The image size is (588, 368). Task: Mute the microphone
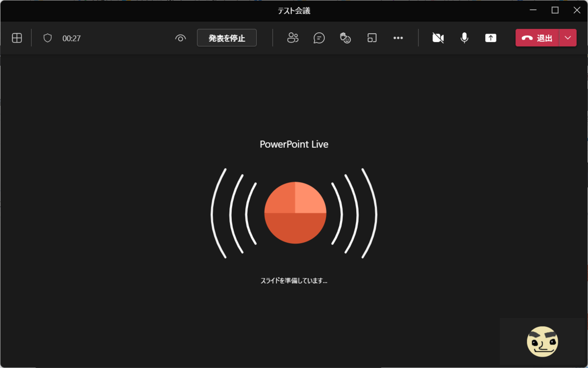click(x=464, y=38)
